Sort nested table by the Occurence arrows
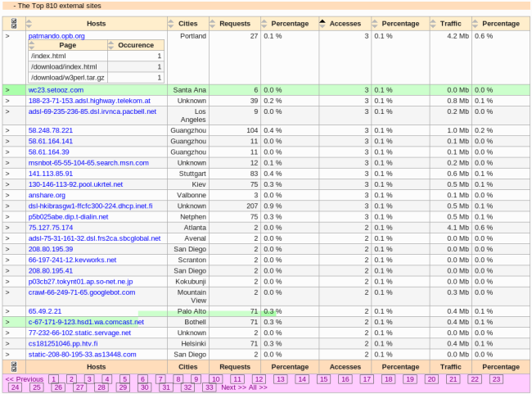532x394 pixels. (x=111, y=45)
